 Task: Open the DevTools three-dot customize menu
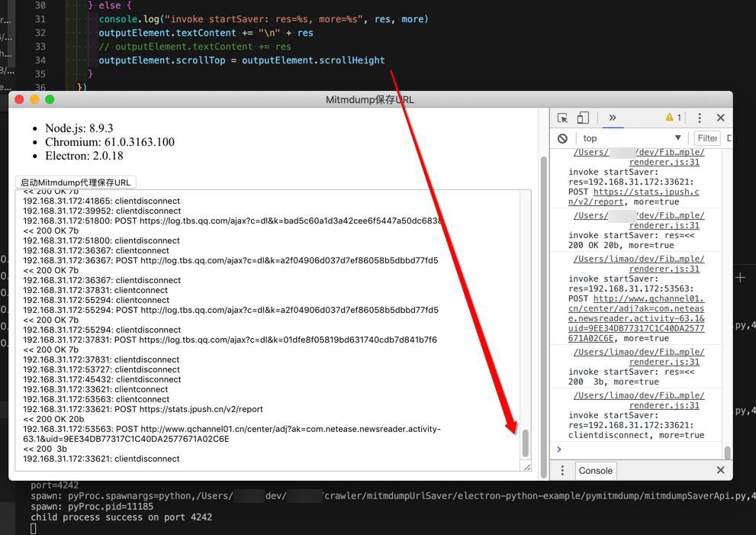tap(700, 118)
